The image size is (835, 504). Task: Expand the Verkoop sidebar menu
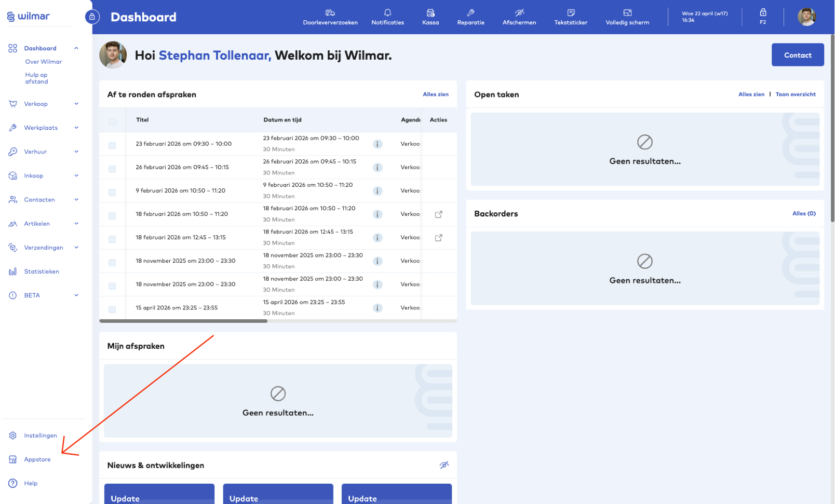(x=76, y=104)
